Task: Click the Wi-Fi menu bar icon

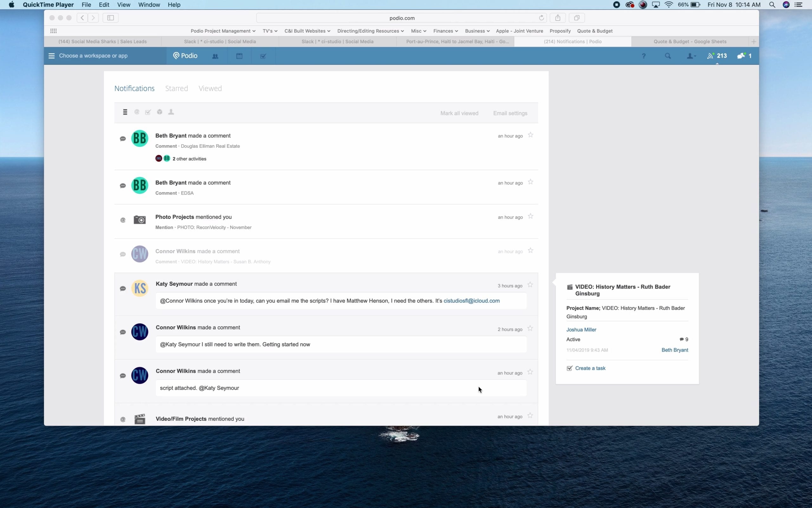Action: click(669, 5)
